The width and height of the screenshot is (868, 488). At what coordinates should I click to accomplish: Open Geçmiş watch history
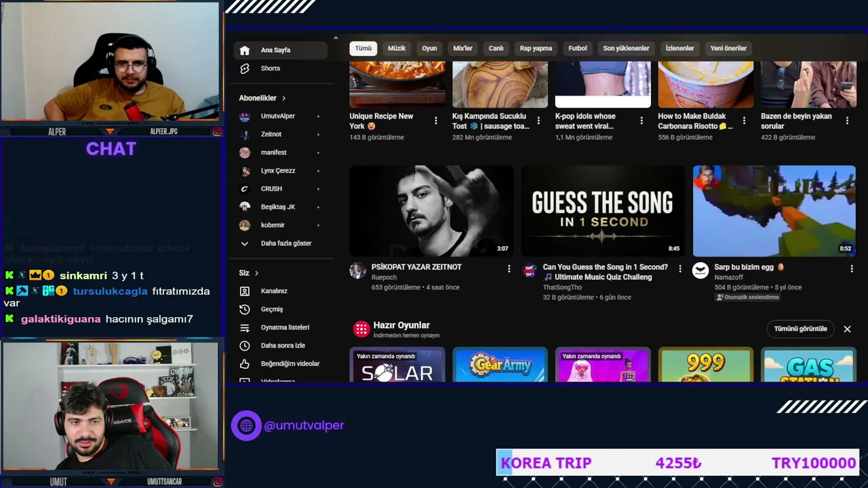coord(281,309)
